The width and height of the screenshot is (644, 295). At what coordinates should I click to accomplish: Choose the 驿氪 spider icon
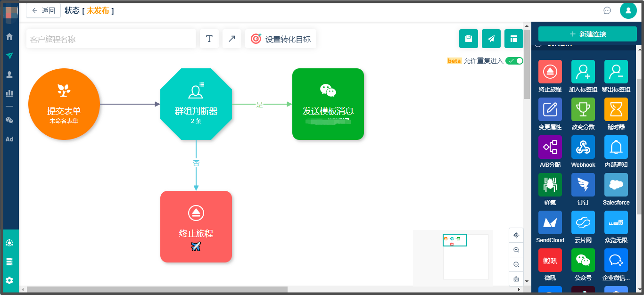550,185
